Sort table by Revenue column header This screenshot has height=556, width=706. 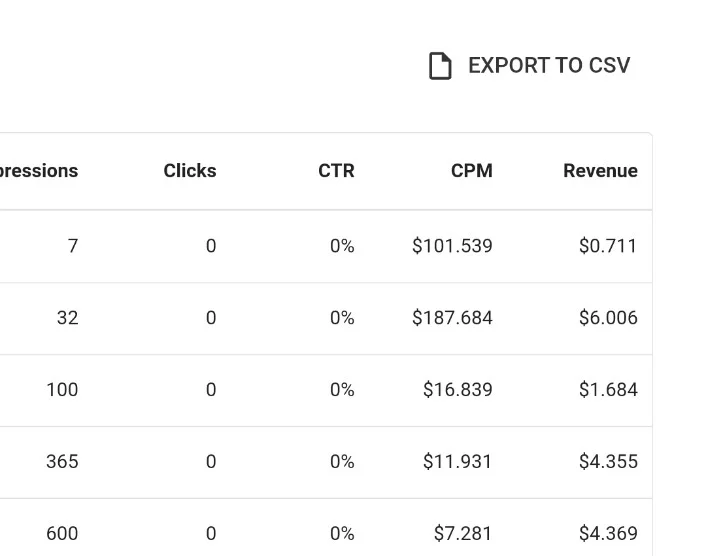tap(600, 171)
